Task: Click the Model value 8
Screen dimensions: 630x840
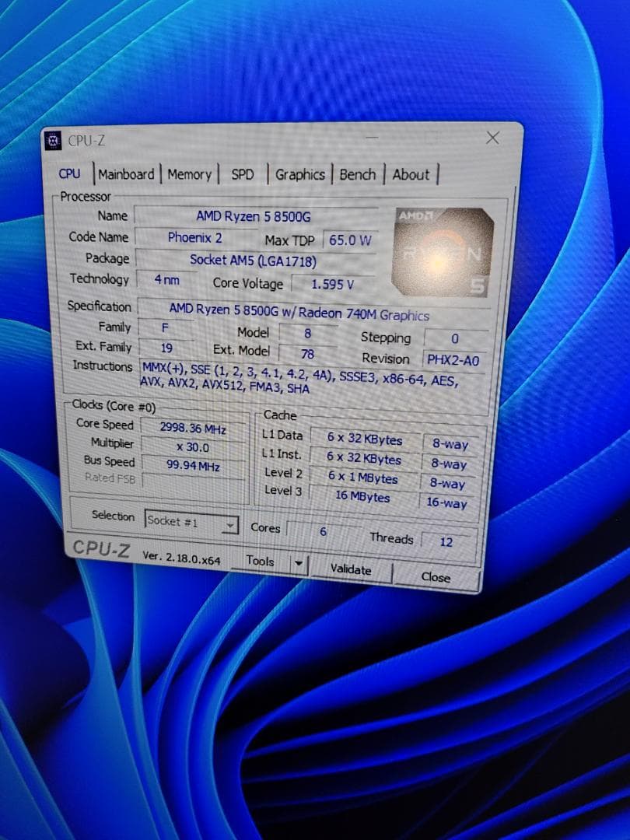Action: click(307, 334)
